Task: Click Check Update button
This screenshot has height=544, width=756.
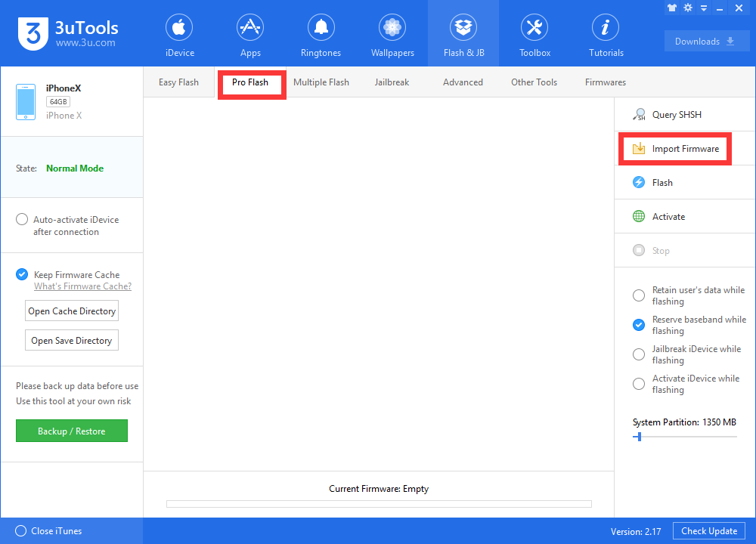Action: click(709, 531)
